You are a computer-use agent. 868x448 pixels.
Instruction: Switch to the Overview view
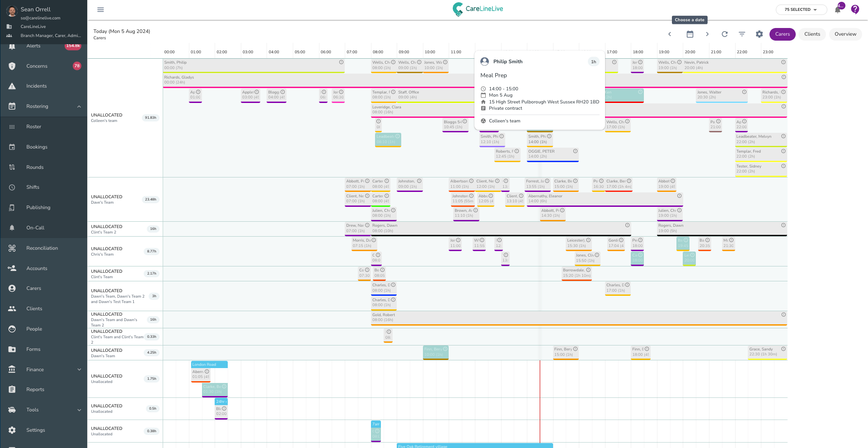click(x=845, y=34)
